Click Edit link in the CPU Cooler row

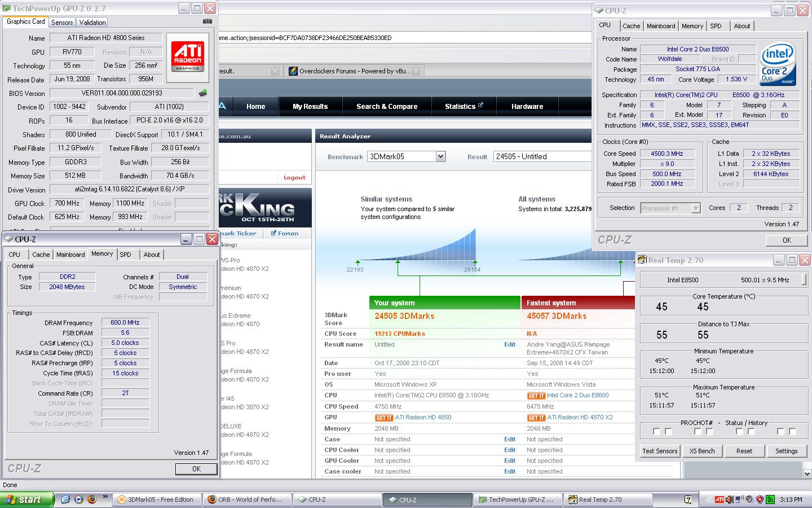[510, 450]
